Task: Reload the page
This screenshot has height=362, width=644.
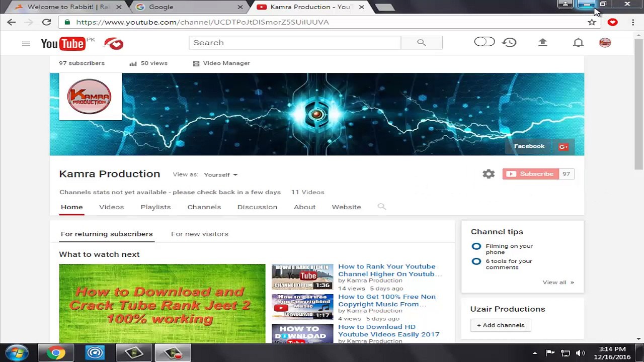Action: [46, 22]
